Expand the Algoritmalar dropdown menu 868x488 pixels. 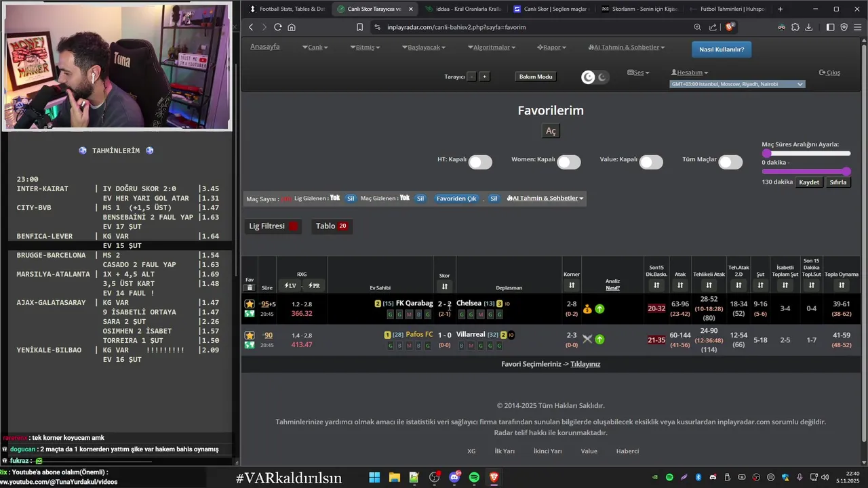[492, 47]
